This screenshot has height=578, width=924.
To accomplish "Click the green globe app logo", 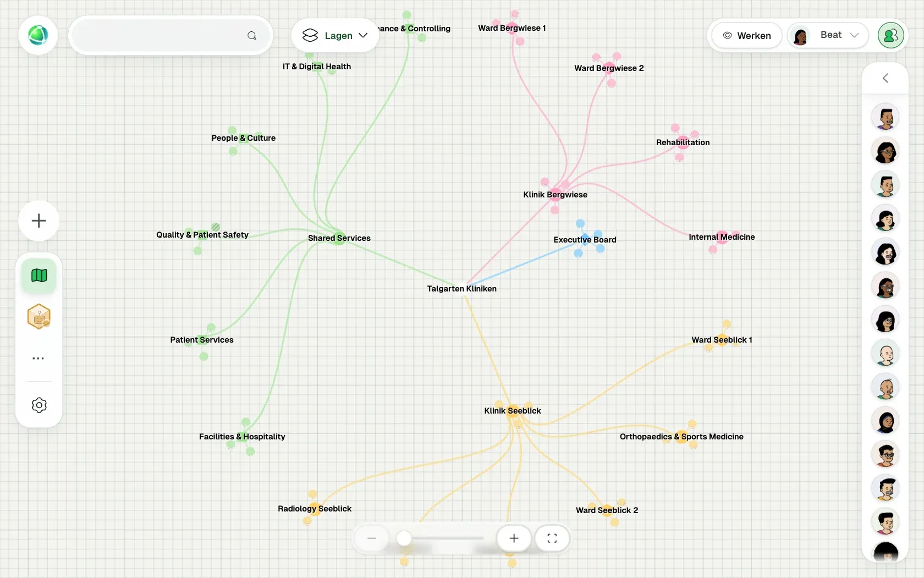I will coord(38,35).
